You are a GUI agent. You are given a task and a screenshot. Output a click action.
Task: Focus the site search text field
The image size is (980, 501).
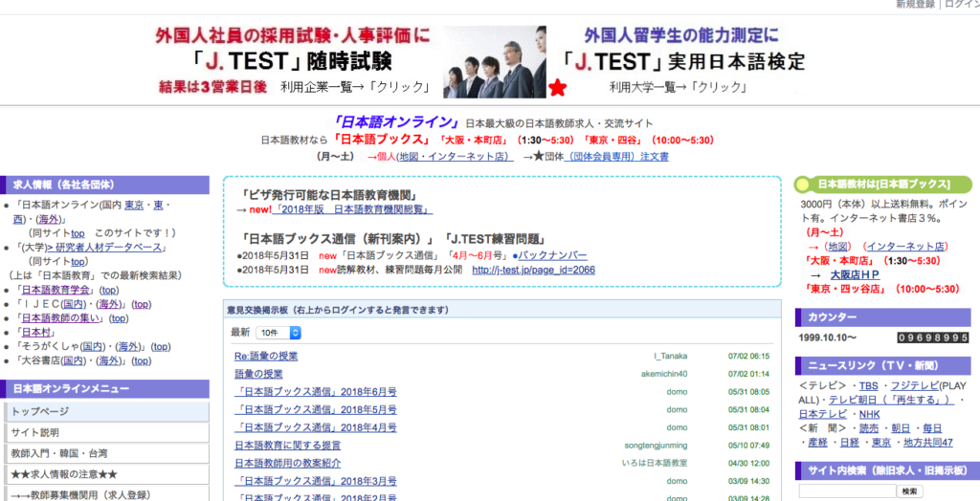847,491
